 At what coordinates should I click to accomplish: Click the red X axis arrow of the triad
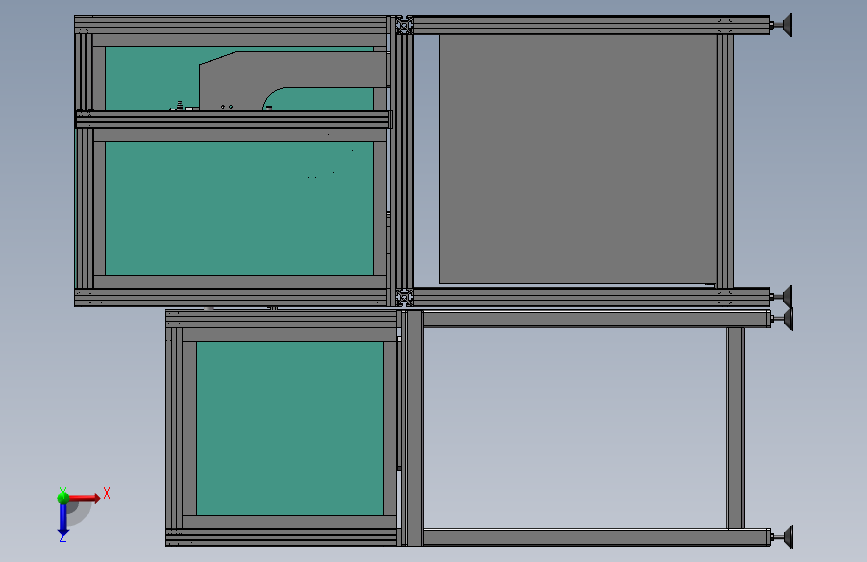(x=84, y=498)
